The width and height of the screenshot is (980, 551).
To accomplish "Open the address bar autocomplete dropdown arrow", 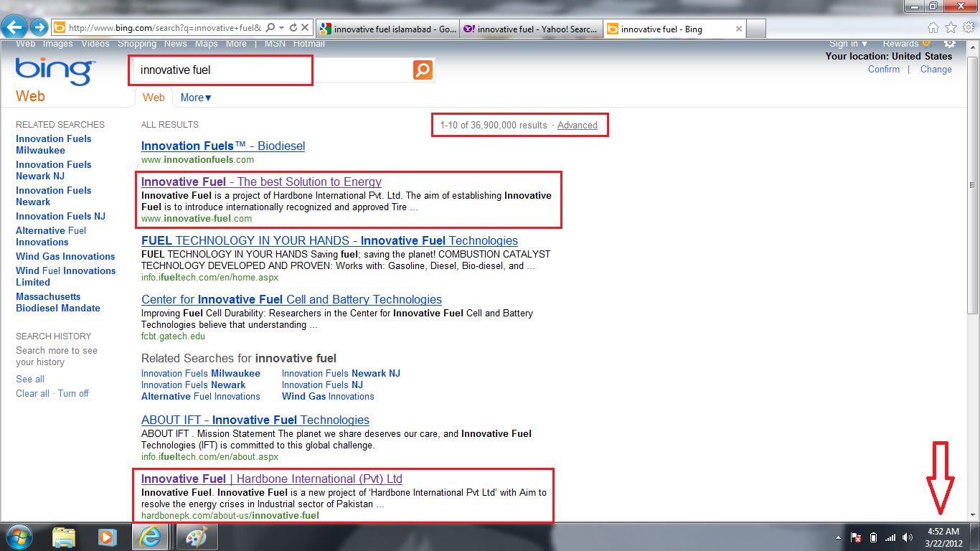I will (x=282, y=28).
